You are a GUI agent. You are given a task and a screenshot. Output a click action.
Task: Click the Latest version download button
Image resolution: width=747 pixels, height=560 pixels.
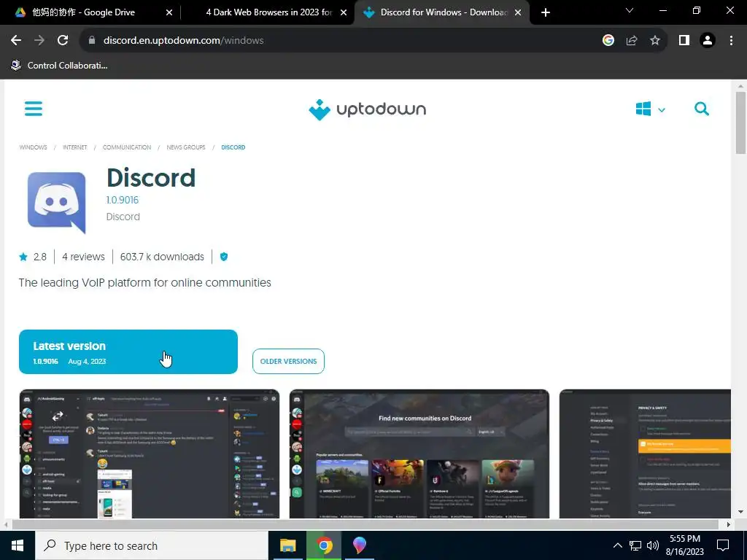click(x=128, y=352)
